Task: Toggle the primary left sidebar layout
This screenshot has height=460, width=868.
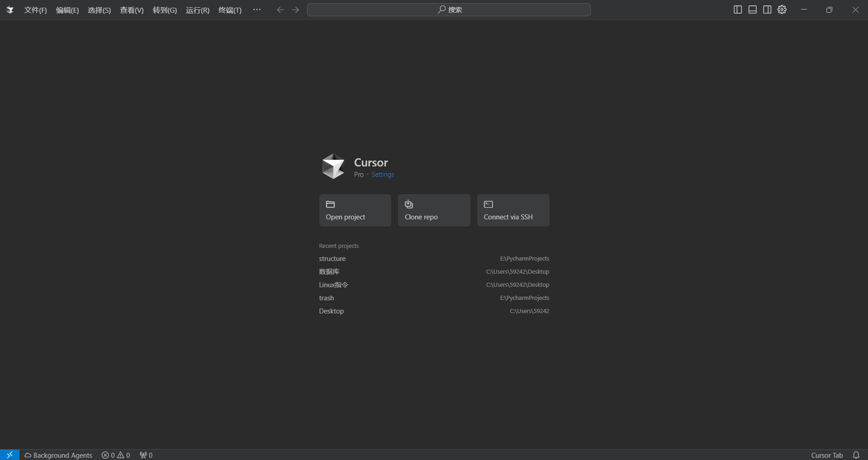Action: [738, 9]
